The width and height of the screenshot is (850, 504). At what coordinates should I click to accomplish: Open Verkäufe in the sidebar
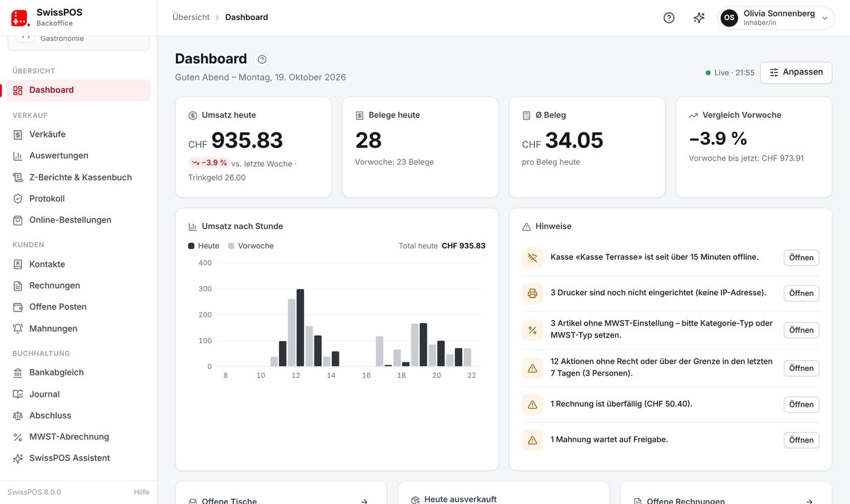(78, 135)
